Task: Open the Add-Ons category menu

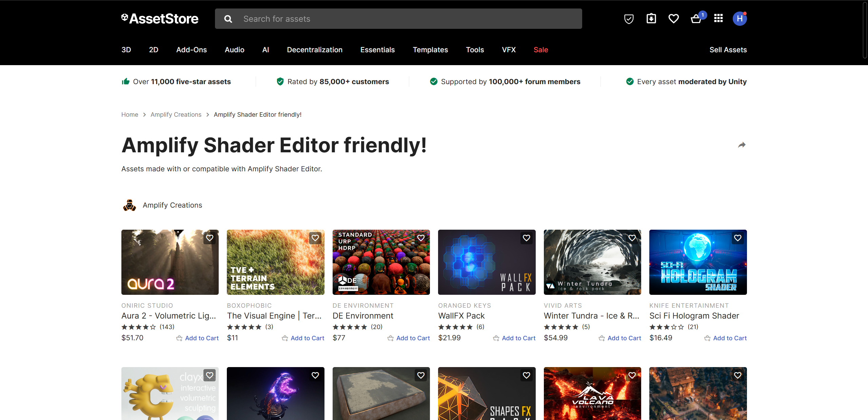Action: point(191,50)
